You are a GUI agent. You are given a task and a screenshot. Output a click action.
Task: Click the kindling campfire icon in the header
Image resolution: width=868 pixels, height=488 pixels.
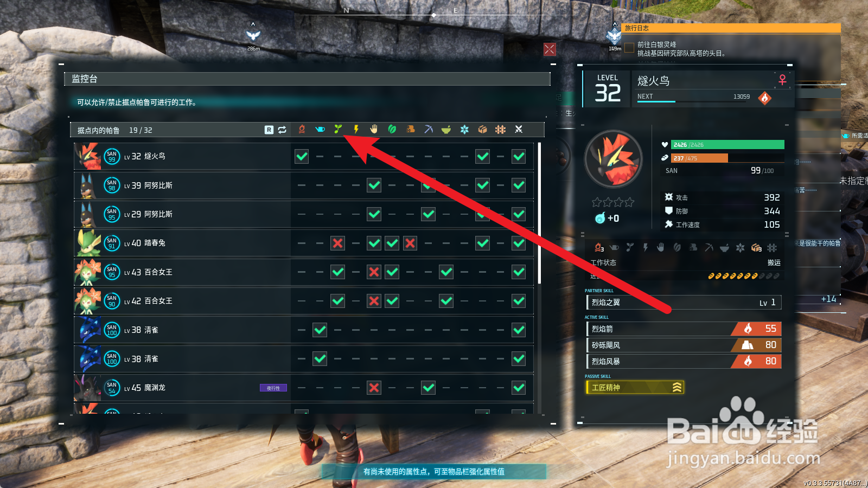(x=302, y=129)
